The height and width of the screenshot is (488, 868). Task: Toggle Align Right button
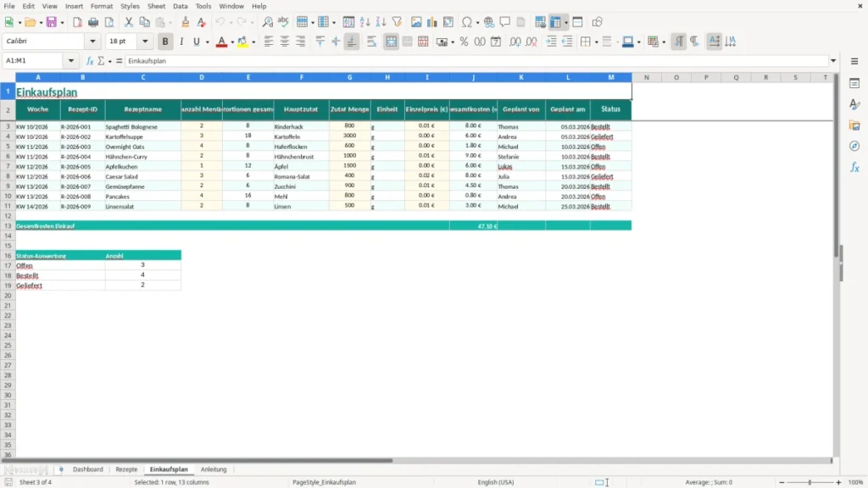(x=301, y=42)
